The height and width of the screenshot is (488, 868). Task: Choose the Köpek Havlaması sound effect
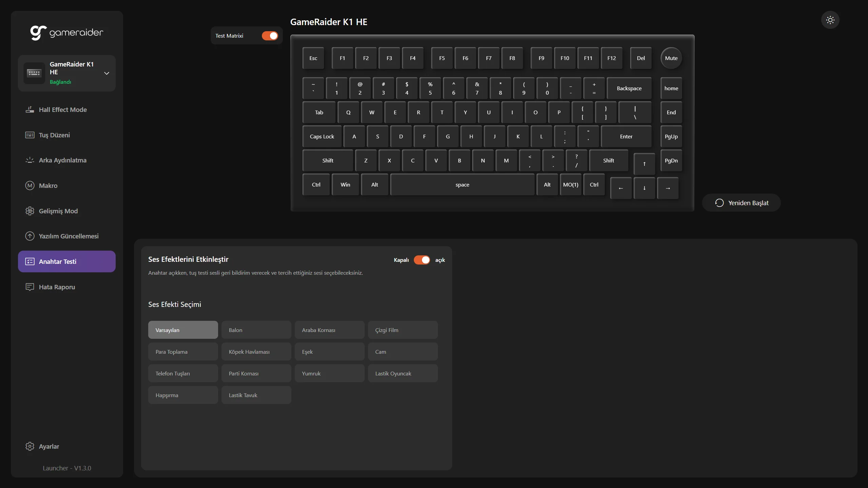256,352
